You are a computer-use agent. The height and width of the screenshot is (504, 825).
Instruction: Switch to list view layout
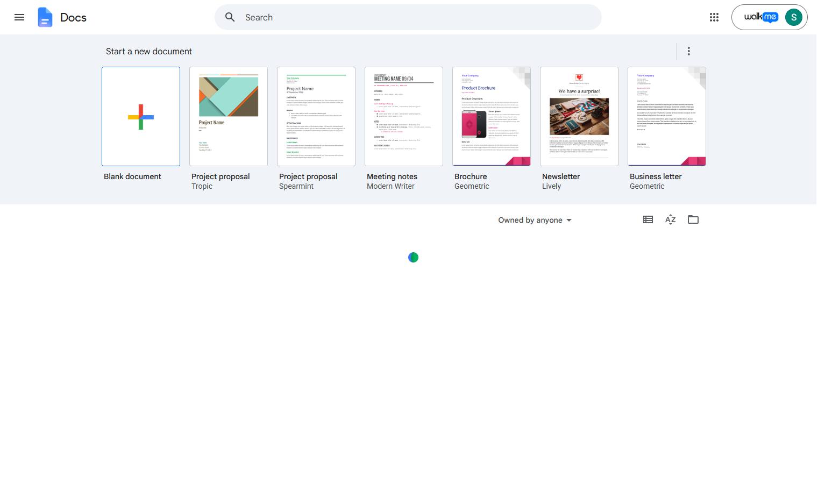648,219
